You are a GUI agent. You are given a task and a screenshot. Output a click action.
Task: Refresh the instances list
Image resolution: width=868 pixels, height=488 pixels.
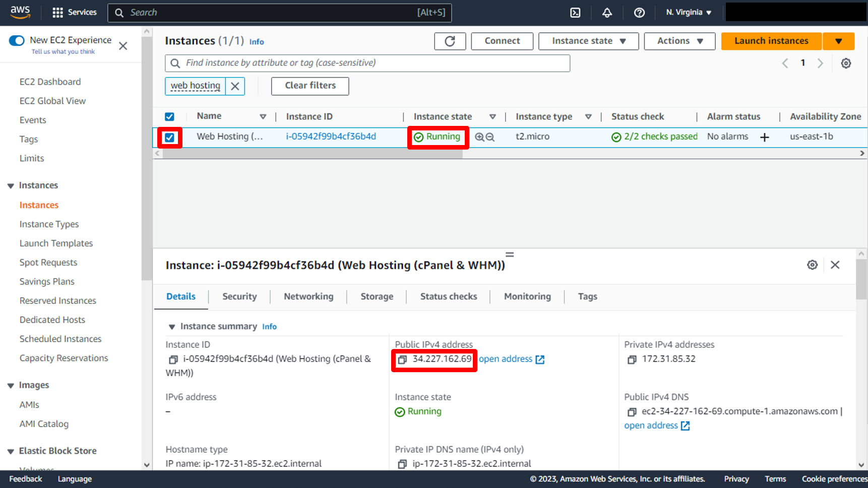[x=450, y=41]
